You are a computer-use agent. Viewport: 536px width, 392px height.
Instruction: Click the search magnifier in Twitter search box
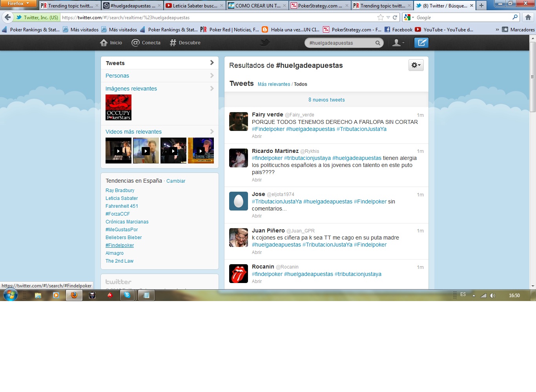377,43
